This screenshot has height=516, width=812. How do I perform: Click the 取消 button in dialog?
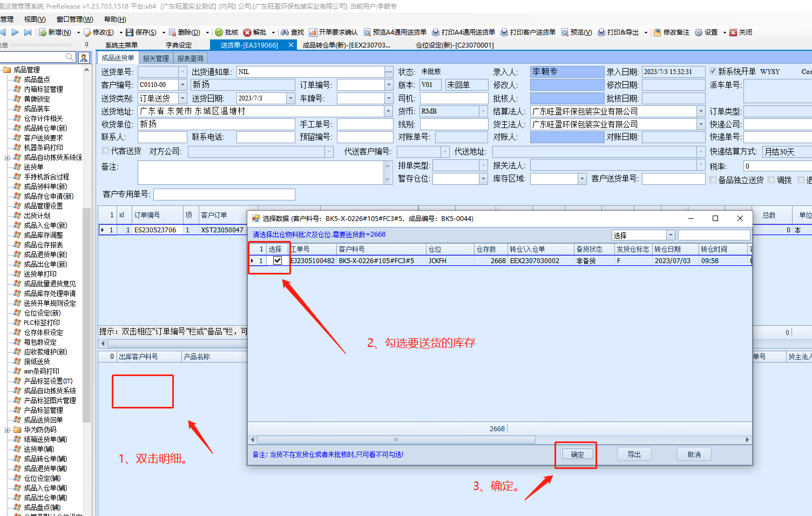694,454
